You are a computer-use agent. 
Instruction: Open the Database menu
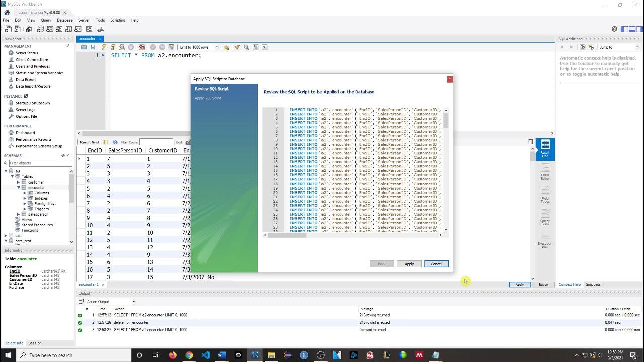click(65, 20)
